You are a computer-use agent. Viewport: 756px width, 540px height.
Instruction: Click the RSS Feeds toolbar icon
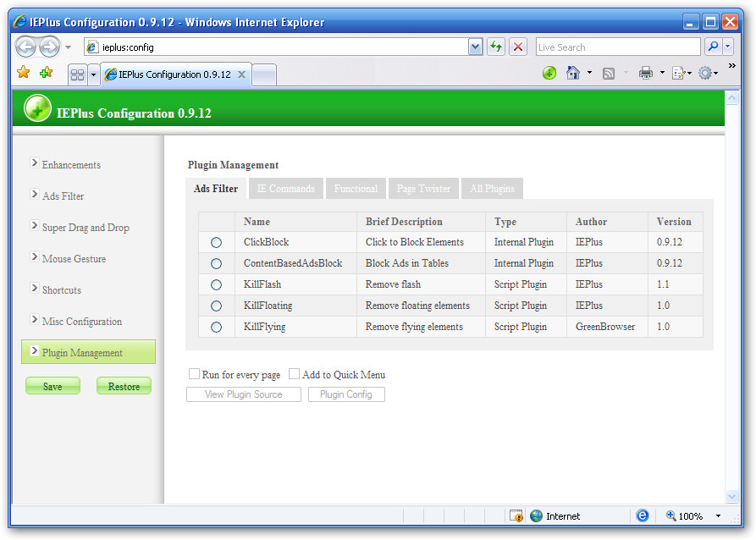pos(609,74)
